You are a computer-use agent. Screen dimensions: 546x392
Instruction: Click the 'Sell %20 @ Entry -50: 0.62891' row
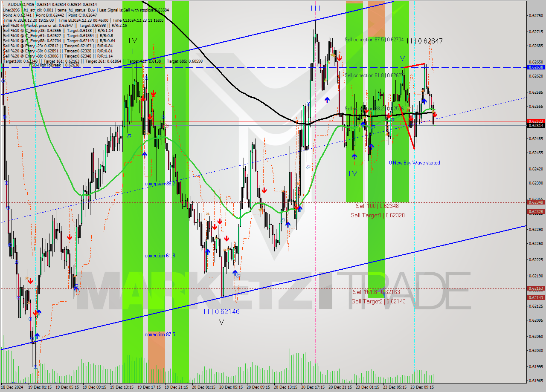pos(58,51)
